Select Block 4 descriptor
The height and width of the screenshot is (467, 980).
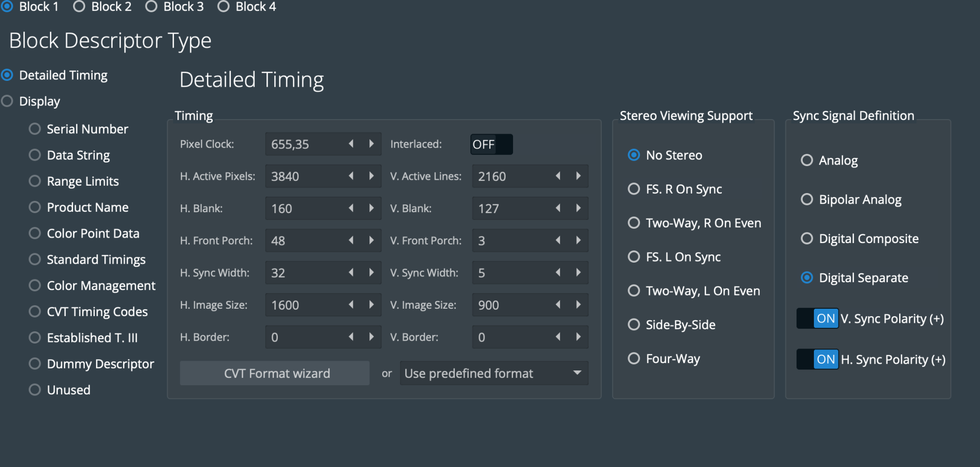pyautogui.click(x=223, y=7)
